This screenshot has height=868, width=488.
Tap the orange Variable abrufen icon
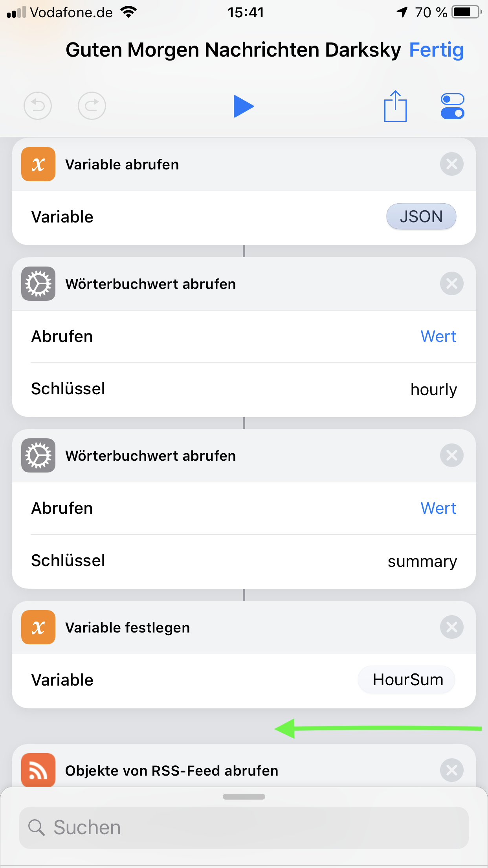(38, 164)
